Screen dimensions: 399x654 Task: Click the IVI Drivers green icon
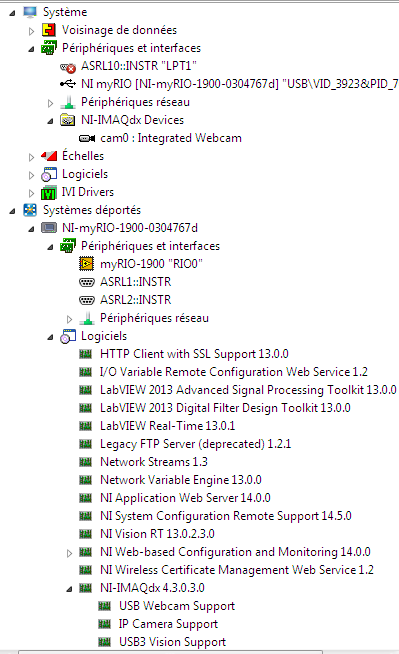tap(49, 193)
